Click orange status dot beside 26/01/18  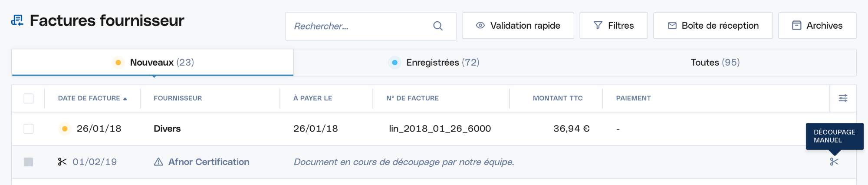(65, 129)
